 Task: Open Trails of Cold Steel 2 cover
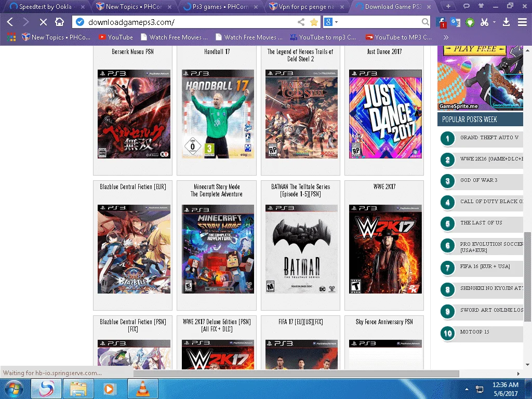302,114
